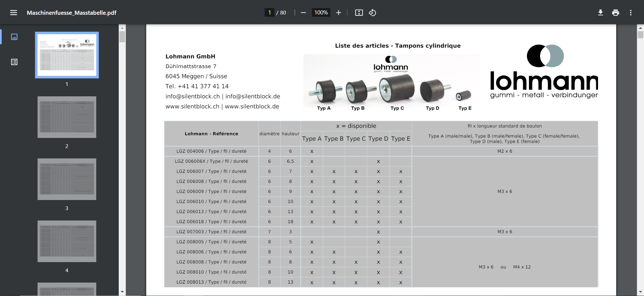Select page 4 thumbnail
Screen dimensions: 644x296
click(x=67, y=241)
